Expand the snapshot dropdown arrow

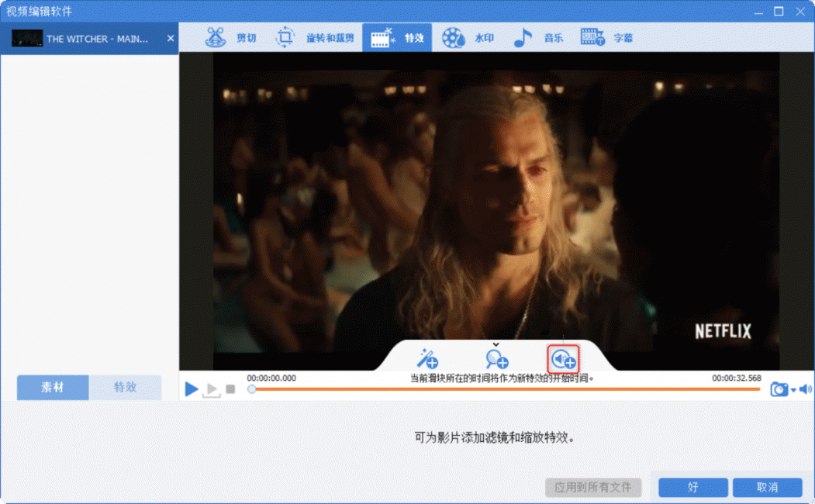(x=793, y=390)
